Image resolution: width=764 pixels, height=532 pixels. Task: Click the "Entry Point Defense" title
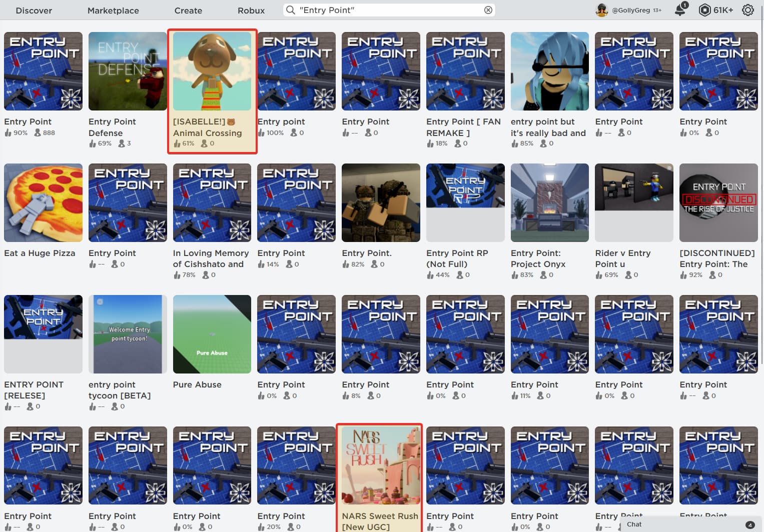tap(113, 127)
